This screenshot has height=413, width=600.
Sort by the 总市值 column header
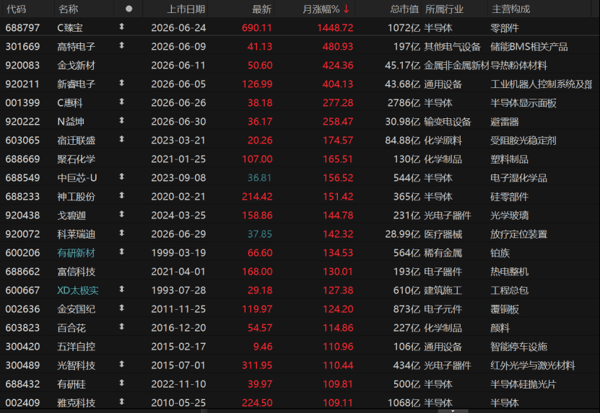tap(404, 9)
